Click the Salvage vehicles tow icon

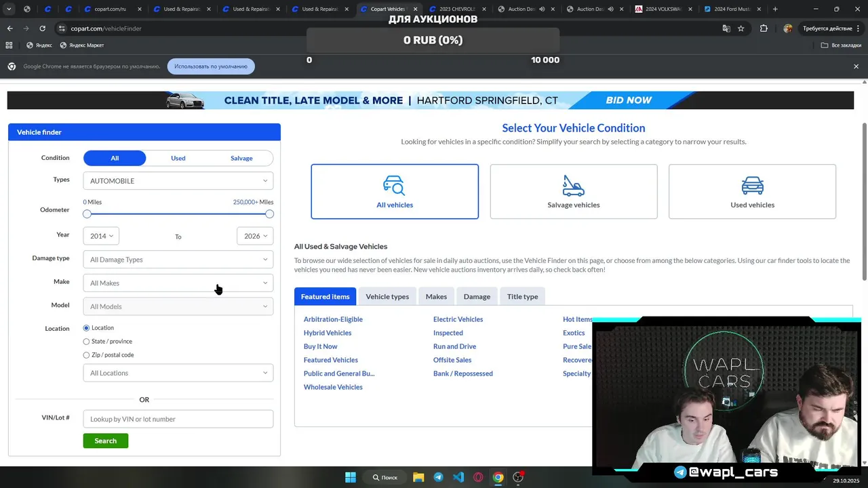pyautogui.click(x=573, y=185)
